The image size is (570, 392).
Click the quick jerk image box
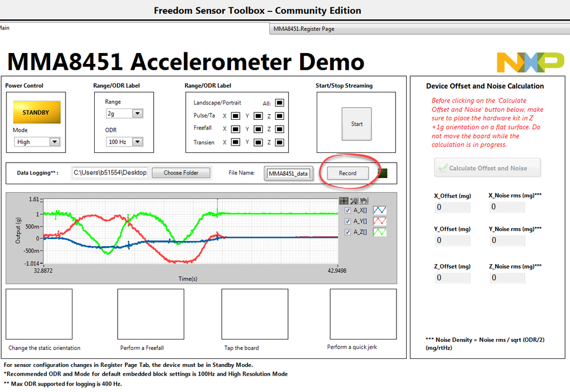(363, 314)
